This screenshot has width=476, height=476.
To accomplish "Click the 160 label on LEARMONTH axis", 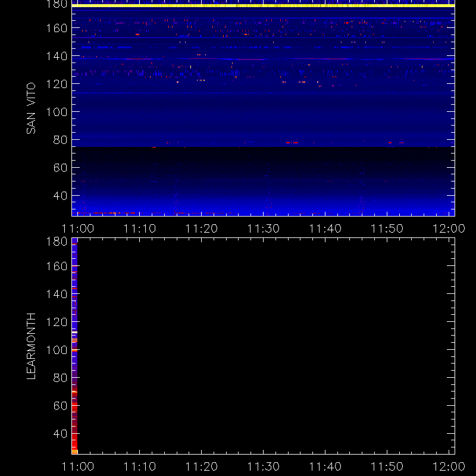I will pos(57,266).
